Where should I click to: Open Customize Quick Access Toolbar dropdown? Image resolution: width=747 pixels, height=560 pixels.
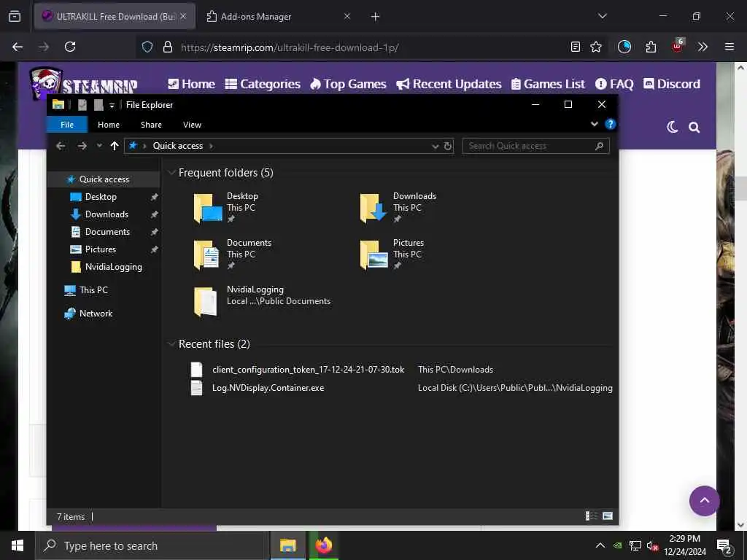coord(112,105)
